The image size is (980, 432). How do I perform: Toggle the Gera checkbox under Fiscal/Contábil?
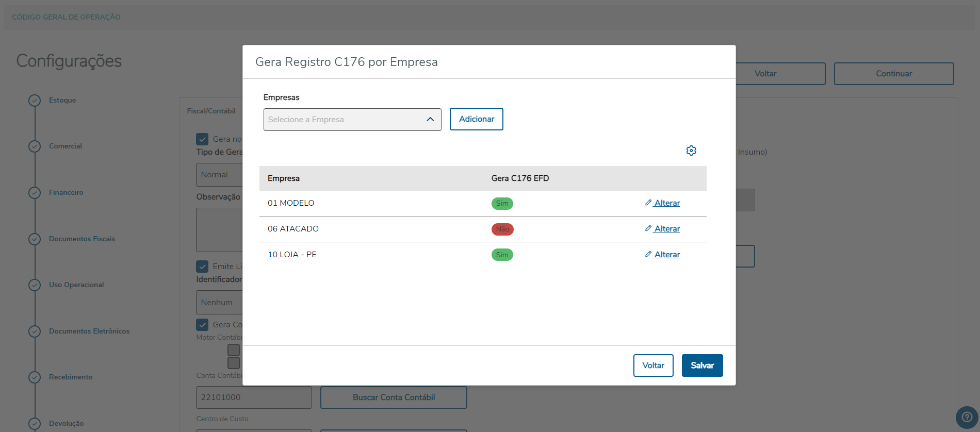(202, 139)
